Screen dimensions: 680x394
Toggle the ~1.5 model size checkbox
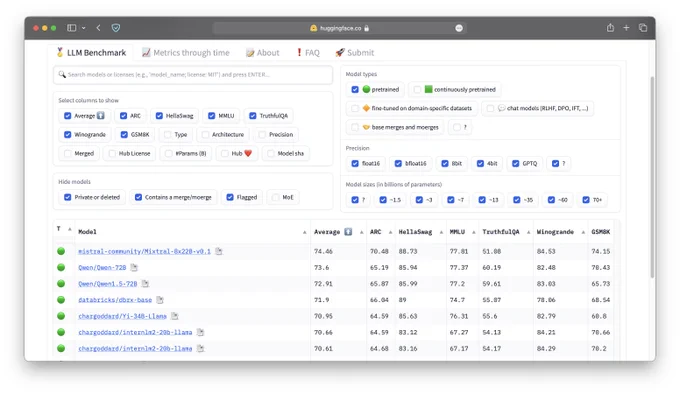383,200
